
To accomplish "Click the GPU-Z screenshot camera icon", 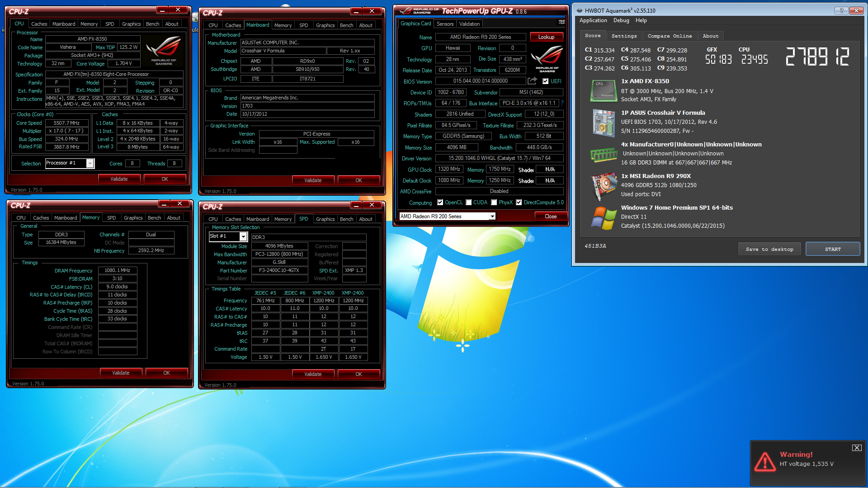I will pyautogui.click(x=561, y=22).
